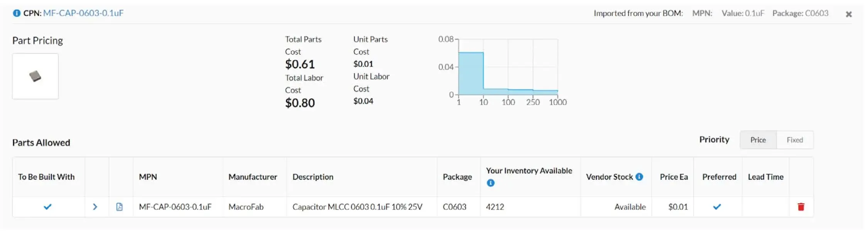Open the MF-CAP-0603-0.1uF CPN link
The height and width of the screenshot is (232, 868).
[x=83, y=13]
